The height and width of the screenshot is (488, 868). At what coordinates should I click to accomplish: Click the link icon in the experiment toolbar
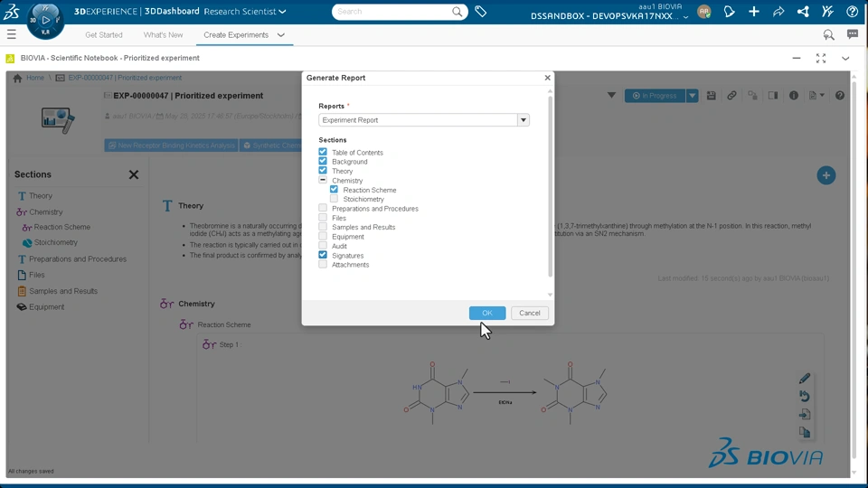pos(731,96)
